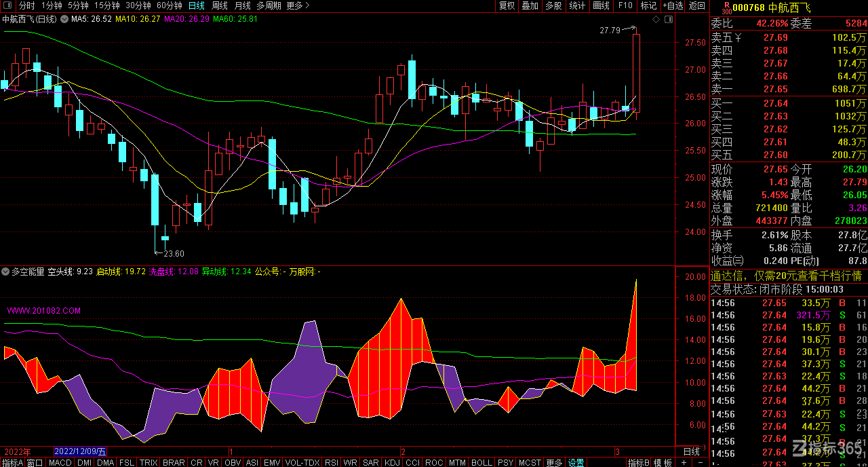Expand the 更多 indicators list at bottom
Screen dimensions: 868x467
tap(554, 462)
